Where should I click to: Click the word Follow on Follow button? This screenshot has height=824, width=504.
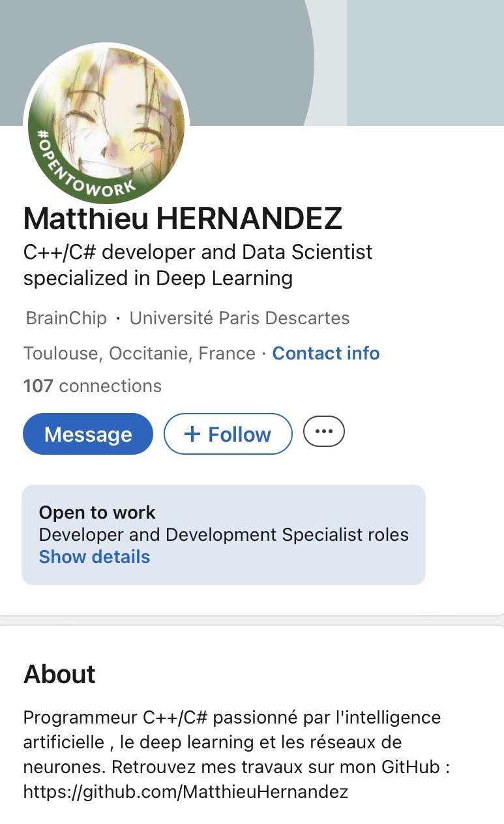(239, 435)
